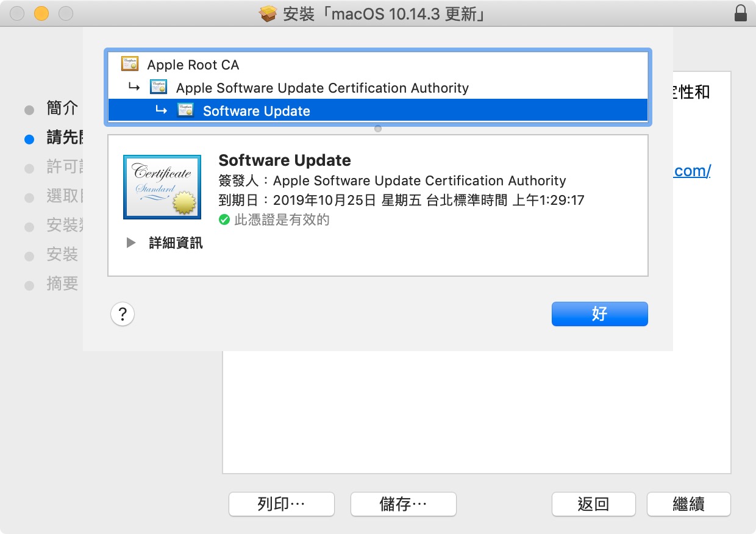Click the 此憑證是有效的 status text
The image size is (756, 534).
282,219
